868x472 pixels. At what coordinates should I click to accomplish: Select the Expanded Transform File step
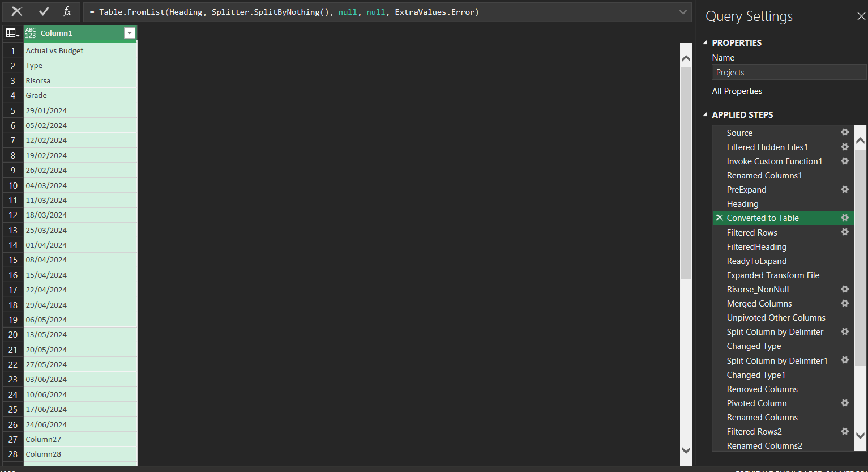[x=773, y=275]
